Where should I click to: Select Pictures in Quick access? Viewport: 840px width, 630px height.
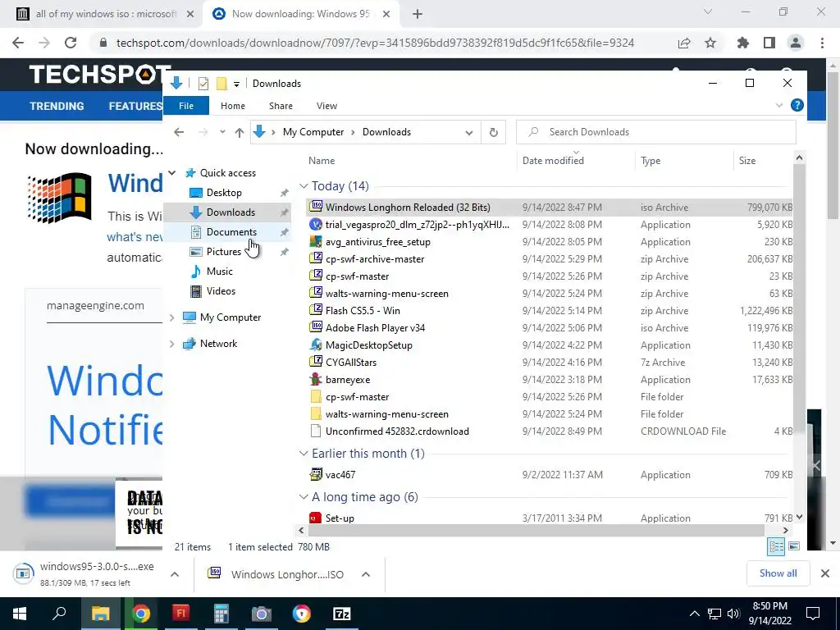(x=223, y=252)
